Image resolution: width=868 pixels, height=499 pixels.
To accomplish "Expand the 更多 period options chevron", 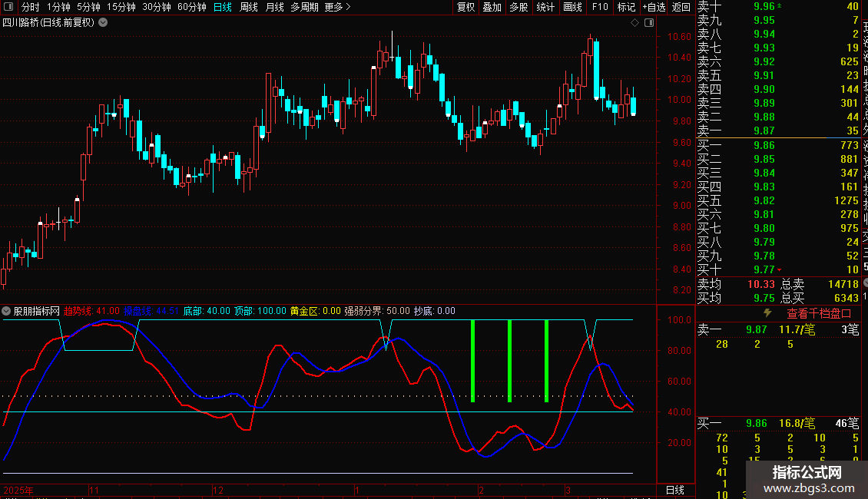I will 348,7.
